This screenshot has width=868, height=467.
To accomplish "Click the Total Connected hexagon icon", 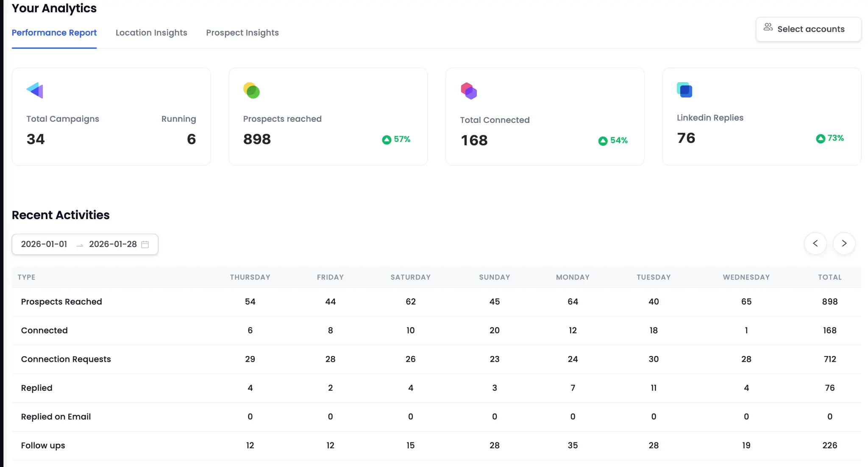I will pos(469,91).
